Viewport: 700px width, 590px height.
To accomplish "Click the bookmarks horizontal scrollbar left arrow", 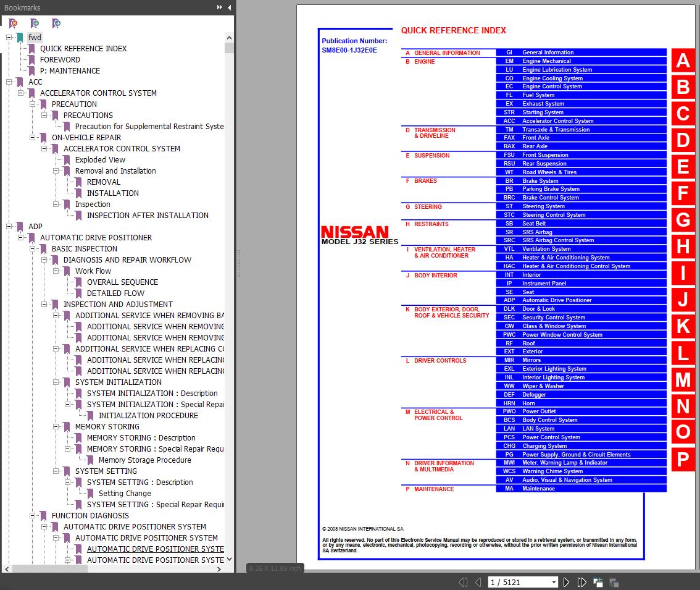I will [7, 569].
